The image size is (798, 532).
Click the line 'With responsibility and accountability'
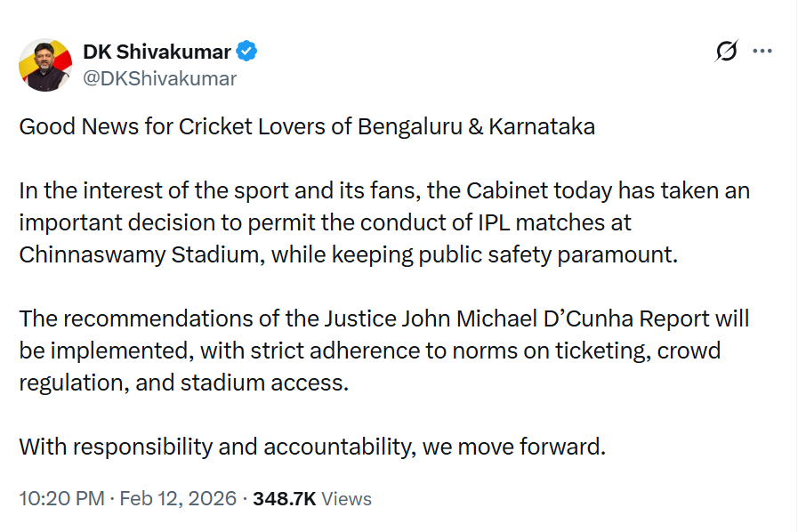click(x=312, y=446)
